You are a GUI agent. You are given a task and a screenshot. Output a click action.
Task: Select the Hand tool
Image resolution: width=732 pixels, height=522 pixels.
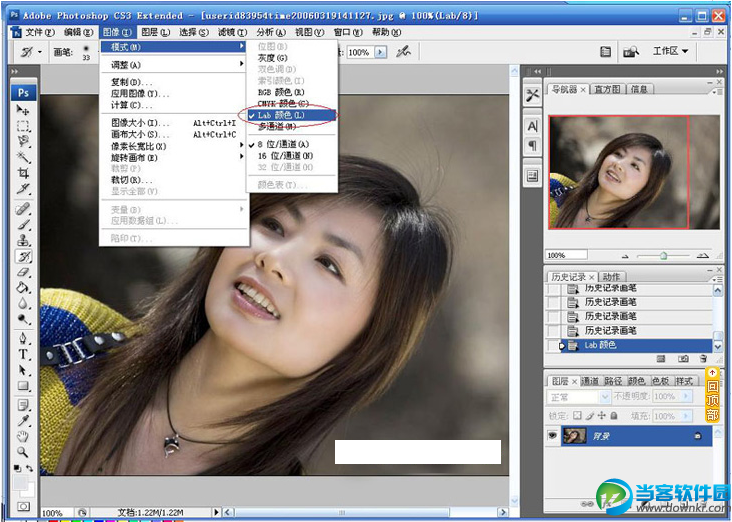coord(23,436)
